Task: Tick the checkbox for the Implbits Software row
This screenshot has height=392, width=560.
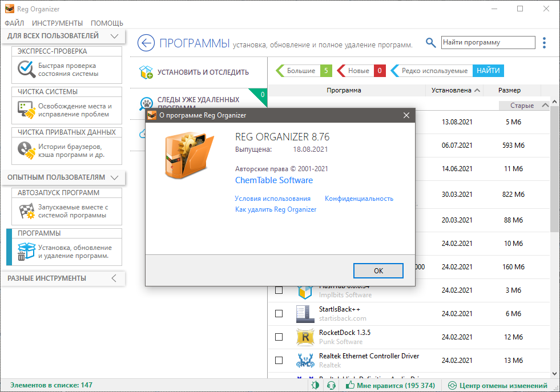Action: coord(279,290)
